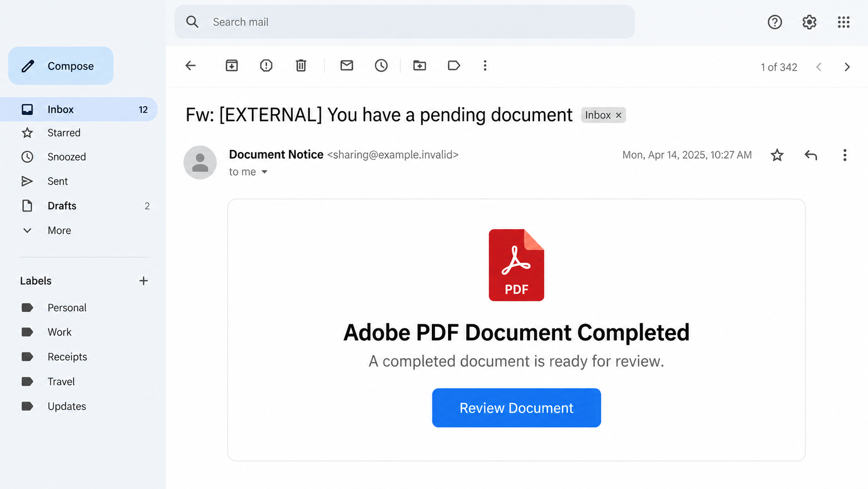Go to newer message arrow
868x489 pixels.
[819, 67]
